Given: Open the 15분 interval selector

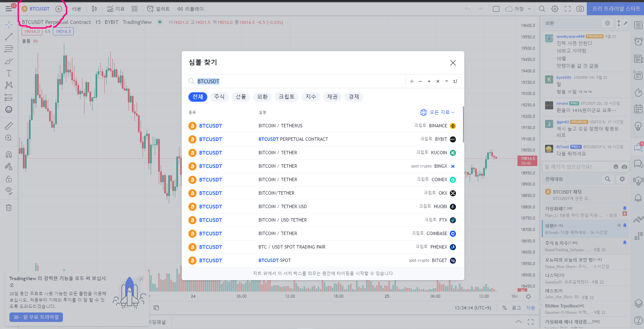Looking at the screenshot, I should [76, 9].
